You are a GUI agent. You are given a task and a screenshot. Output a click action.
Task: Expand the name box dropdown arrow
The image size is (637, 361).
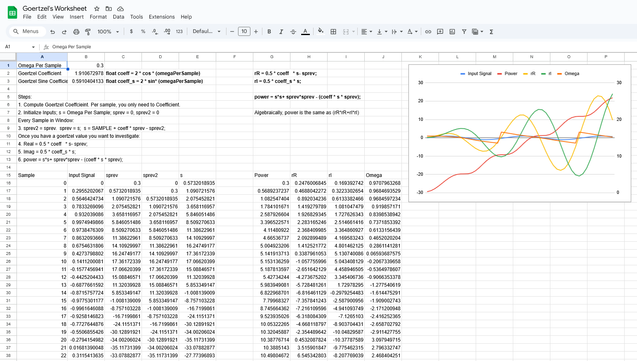click(33, 47)
